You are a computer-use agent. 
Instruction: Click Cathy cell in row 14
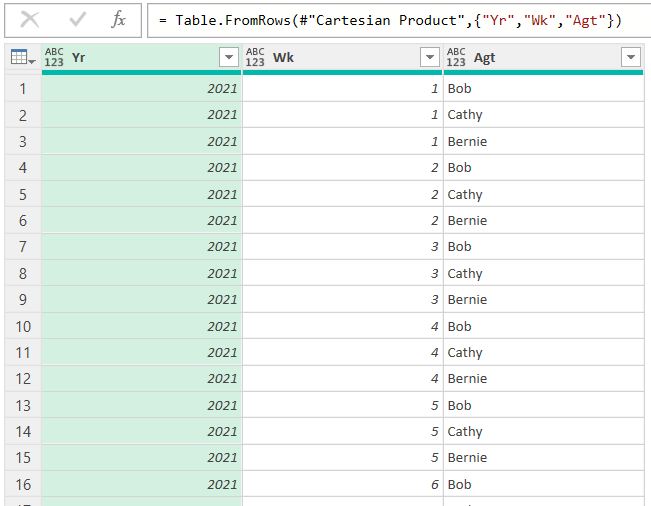coord(543,432)
